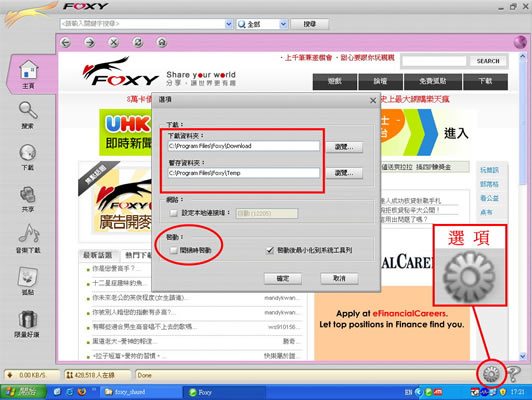Click the local port number field
The height and width of the screenshot is (400, 532).
click(267, 213)
